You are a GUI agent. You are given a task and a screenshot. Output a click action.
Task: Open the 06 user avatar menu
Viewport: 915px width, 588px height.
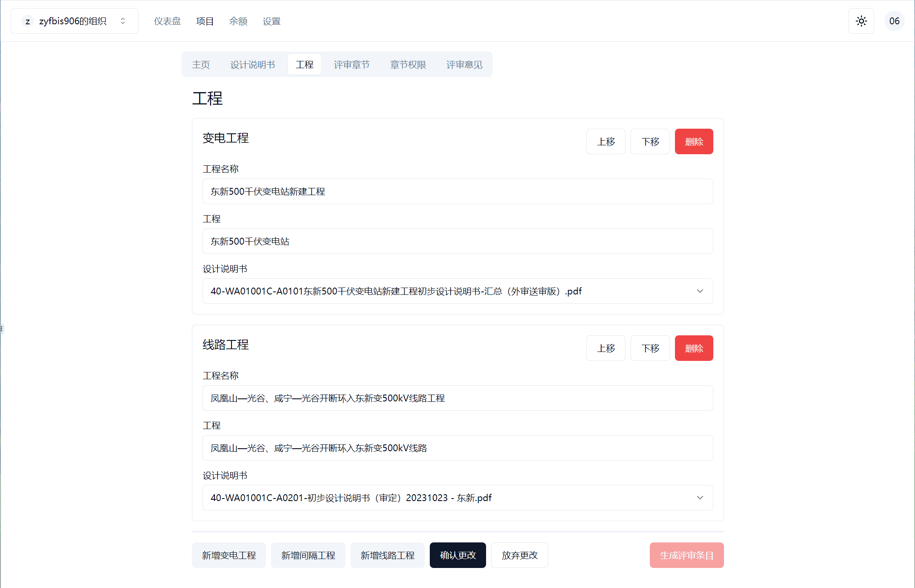tap(894, 21)
